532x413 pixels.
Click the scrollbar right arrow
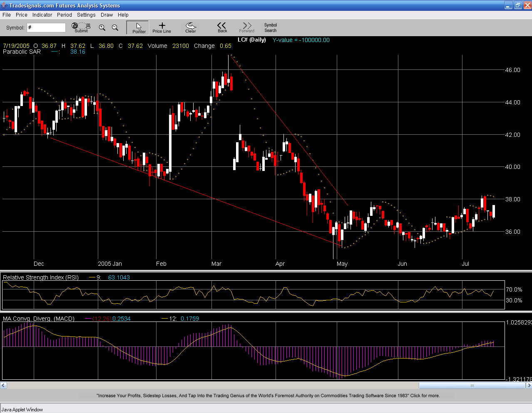tap(529, 386)
